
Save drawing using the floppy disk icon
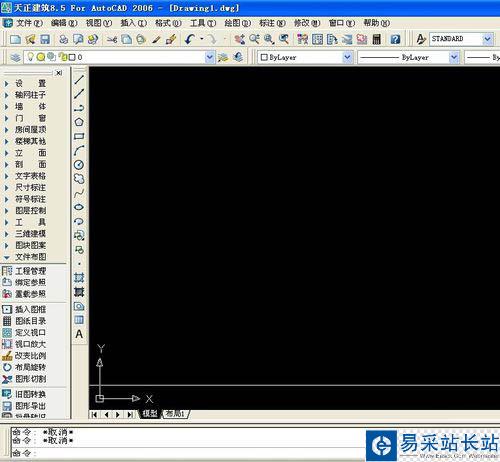[45, 40]
